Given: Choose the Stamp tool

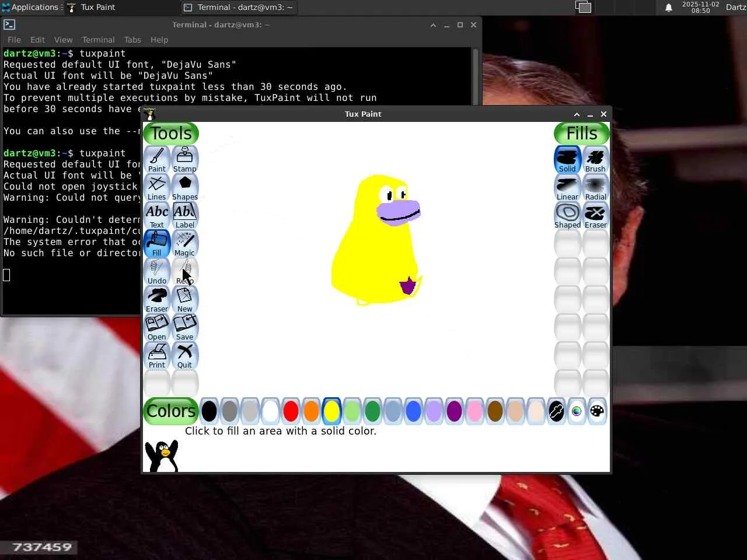Looking at the screenshot, I should (185, 160).
